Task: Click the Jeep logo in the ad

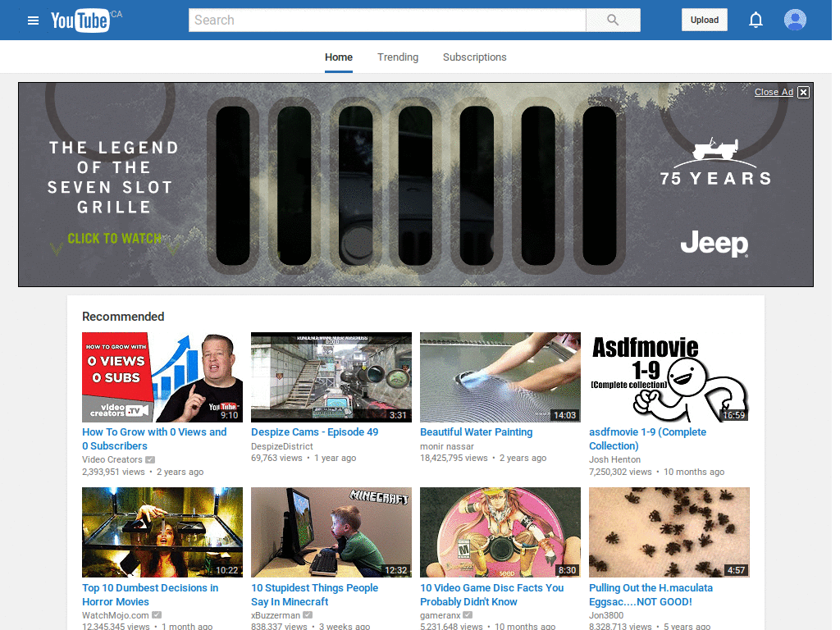Action: click(x=714, y=244)
